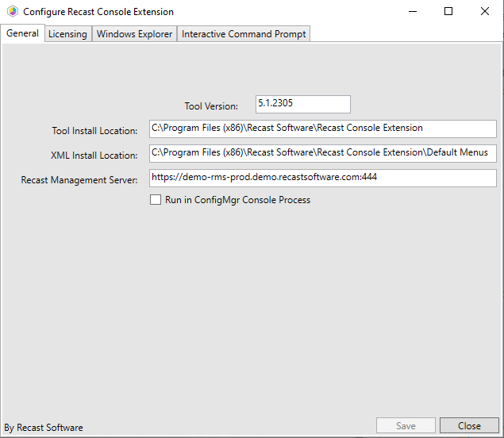Click the 'By Recast Software' text
504x438 pixels.
click(x=44, y=428)
